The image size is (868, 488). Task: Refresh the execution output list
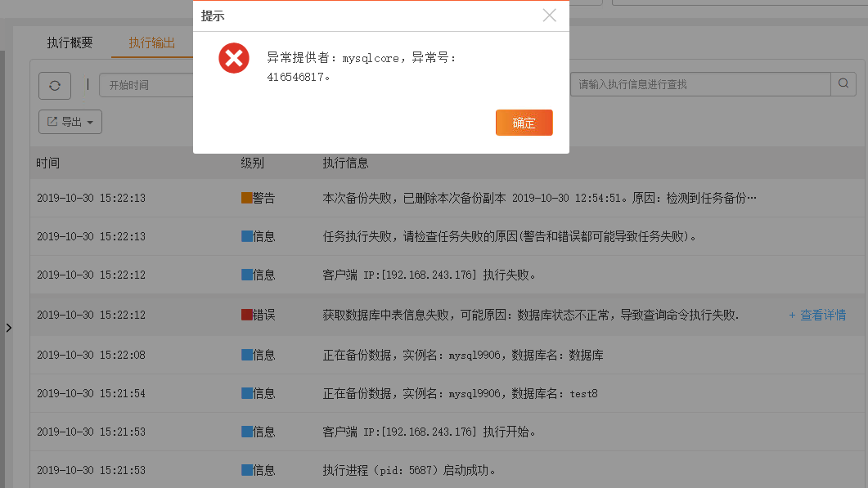55,86
